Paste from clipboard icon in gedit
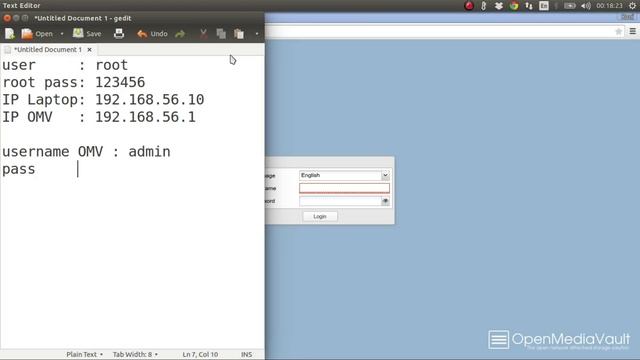640x360 pixels. point(239,34)
